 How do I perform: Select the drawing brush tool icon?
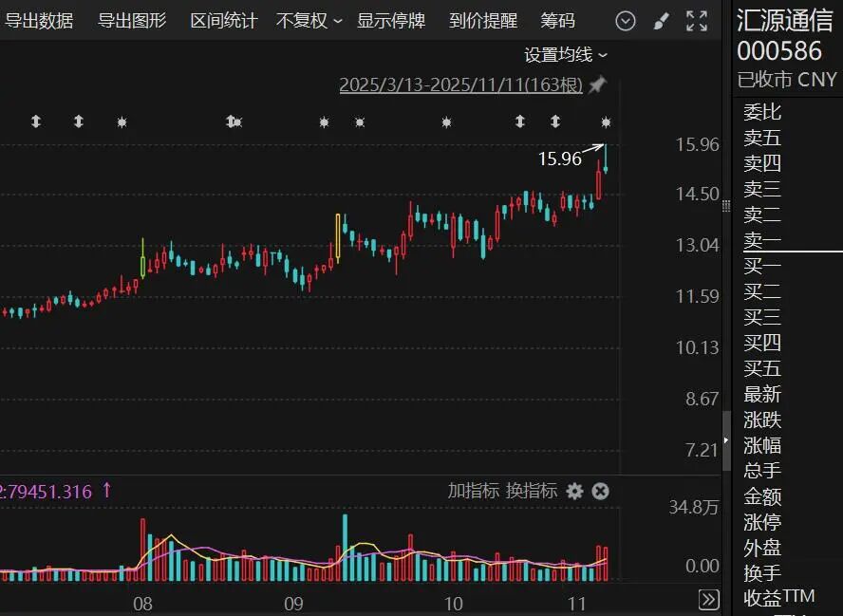pos(663,20)
